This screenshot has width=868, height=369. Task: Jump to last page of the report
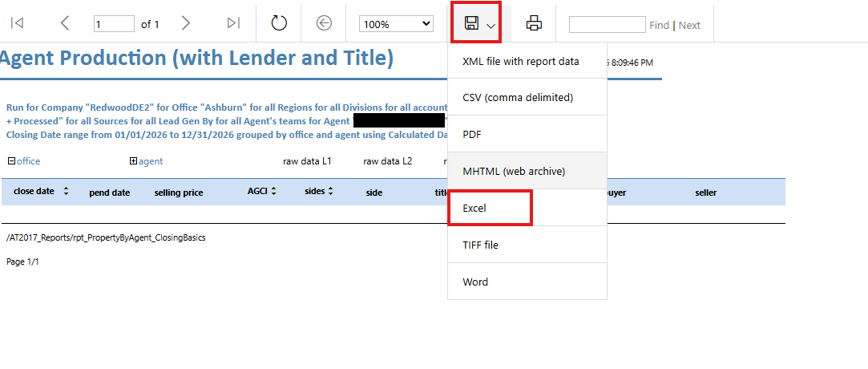coord(233,23)
